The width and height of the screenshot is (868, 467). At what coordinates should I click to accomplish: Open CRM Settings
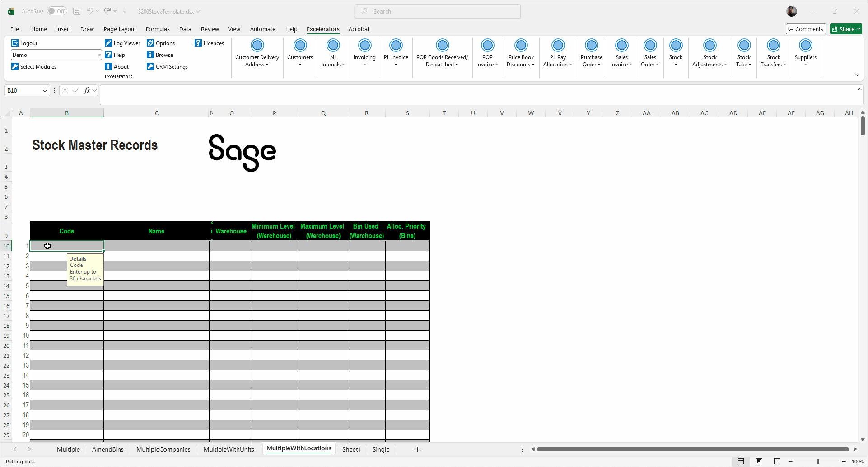(x=167, y=66)
